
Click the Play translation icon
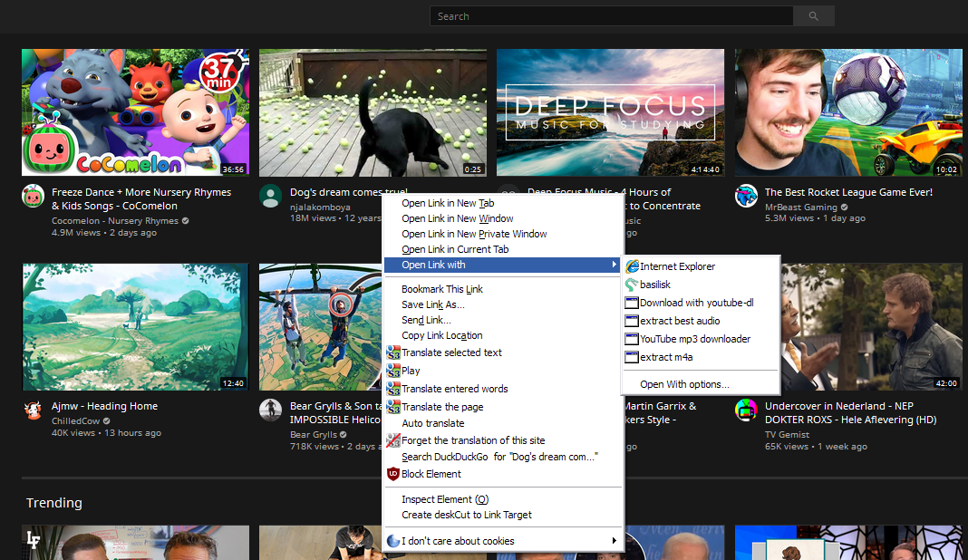(393, 372)
